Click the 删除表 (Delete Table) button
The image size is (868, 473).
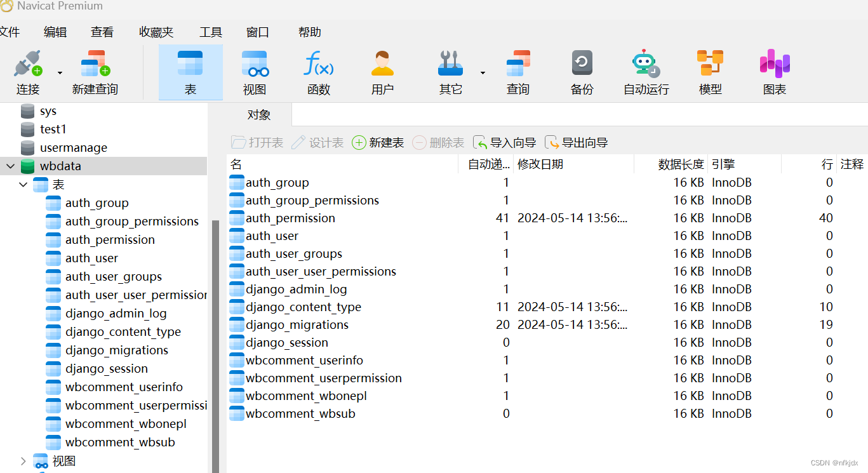438,143
